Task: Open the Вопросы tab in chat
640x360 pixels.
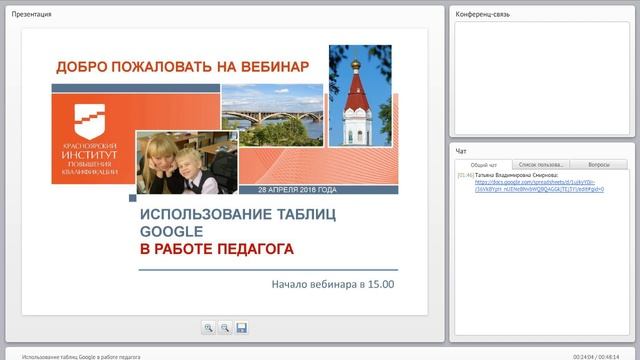Action: pyautogui.click(x=599, y=164)
